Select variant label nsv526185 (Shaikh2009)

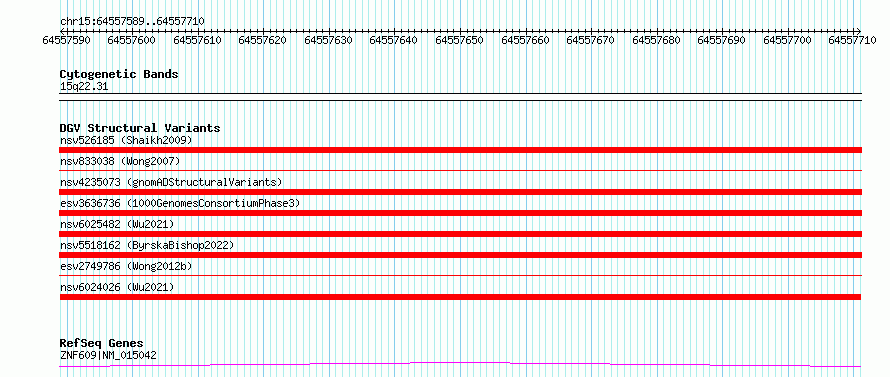coord(127,140)
